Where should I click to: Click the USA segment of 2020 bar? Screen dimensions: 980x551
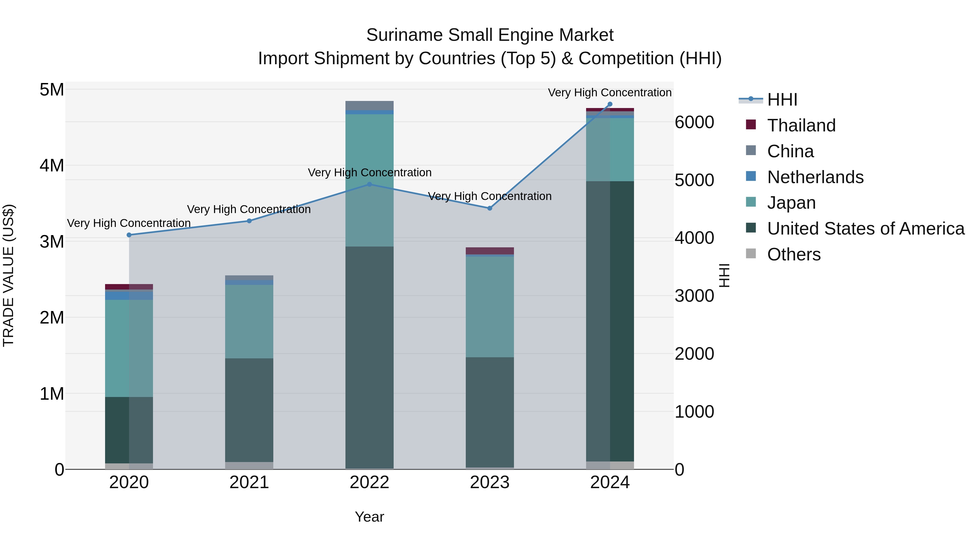(x=129, y=430)
